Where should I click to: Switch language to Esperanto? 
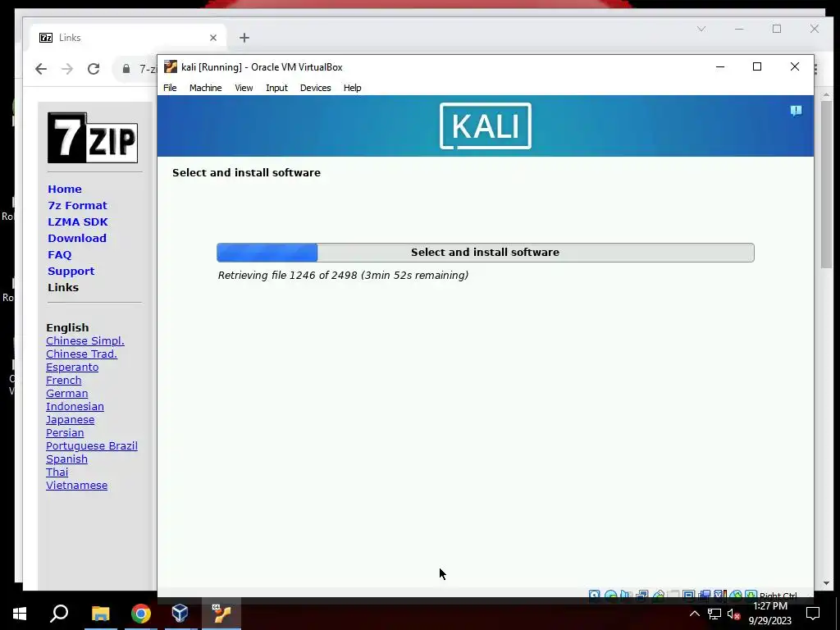pos(72,367)
